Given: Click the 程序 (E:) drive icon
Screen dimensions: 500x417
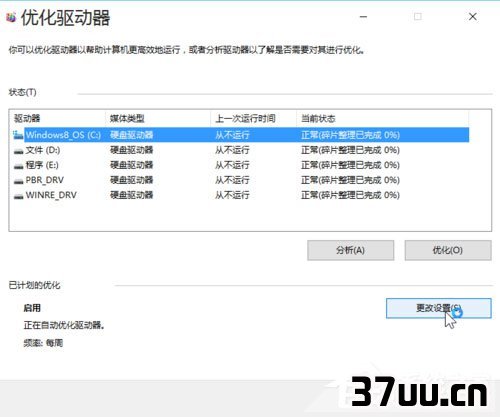Looking at the screenshot, I should click(18, 166).
